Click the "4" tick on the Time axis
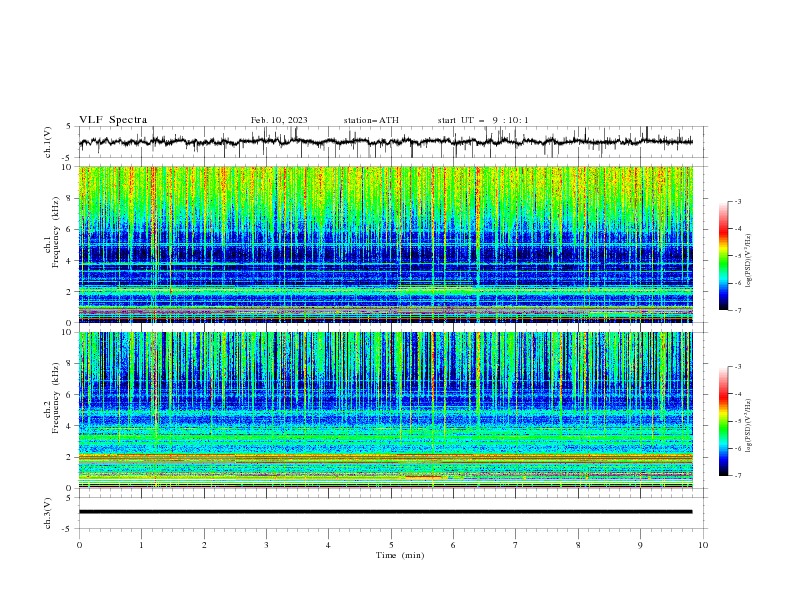The image size is (792, 612). tap(328, 545)
